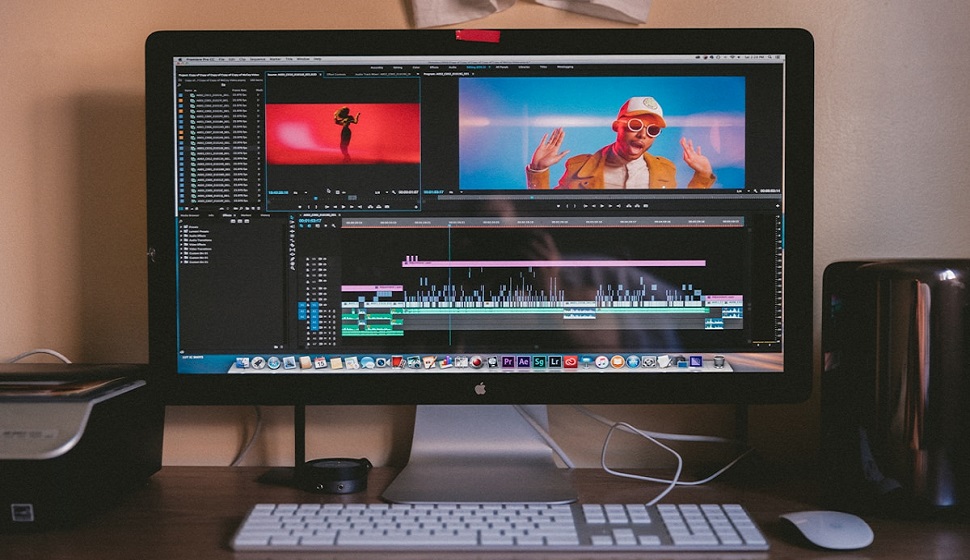Export frame from the Program monitor

645,205
